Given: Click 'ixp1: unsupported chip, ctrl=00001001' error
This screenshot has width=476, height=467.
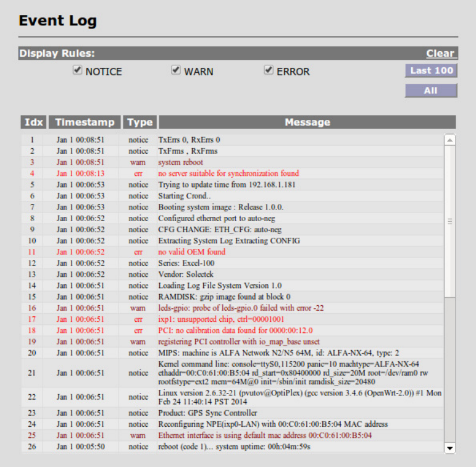Looking at the screenshot, I should [221, 319].
